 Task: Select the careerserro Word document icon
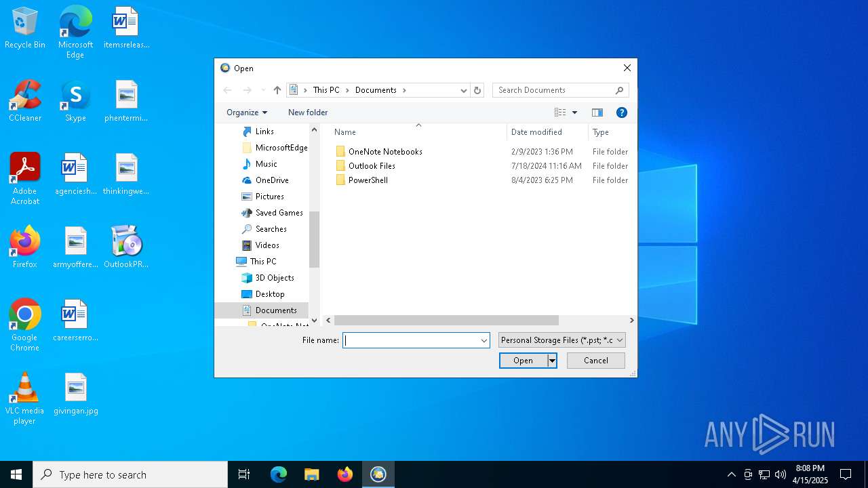75,321
